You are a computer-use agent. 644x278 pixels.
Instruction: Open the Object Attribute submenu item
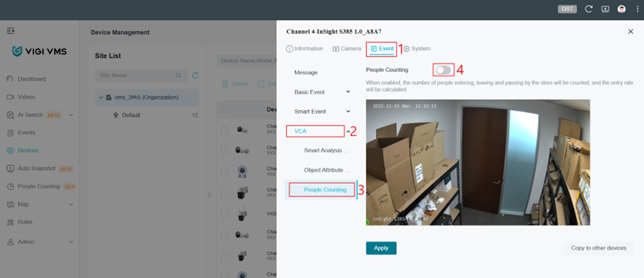coord(327,169)
